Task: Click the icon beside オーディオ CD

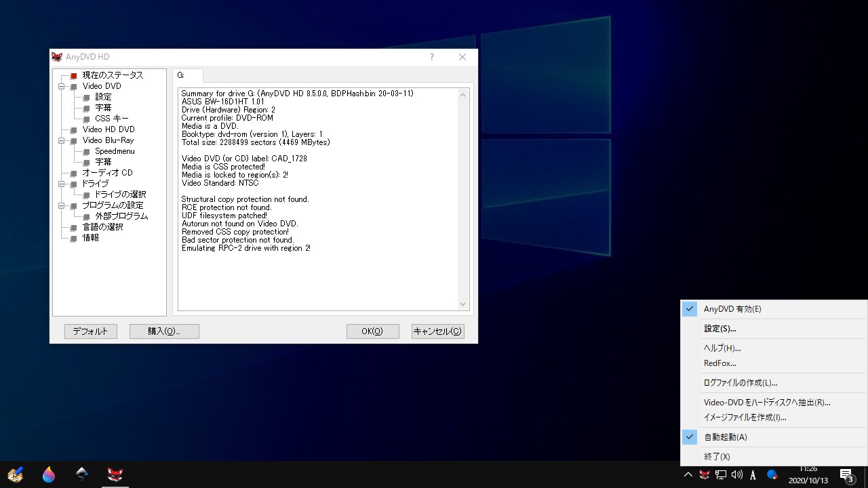Action: click(x=74, y=173)
